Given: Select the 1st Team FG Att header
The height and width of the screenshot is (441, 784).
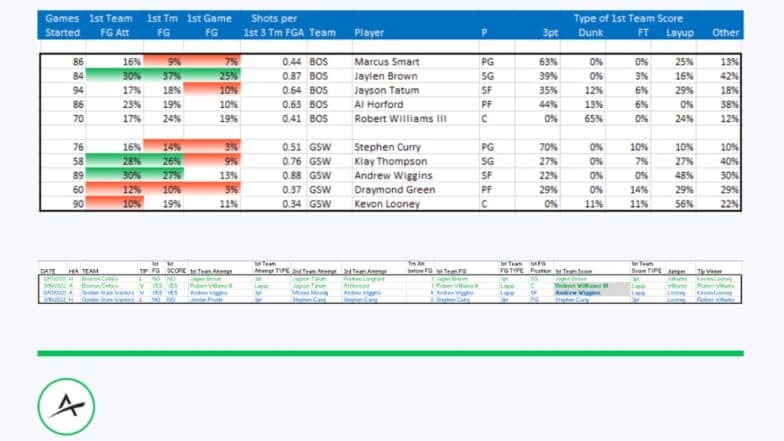Looking at the screenshot, I should 110,26.
